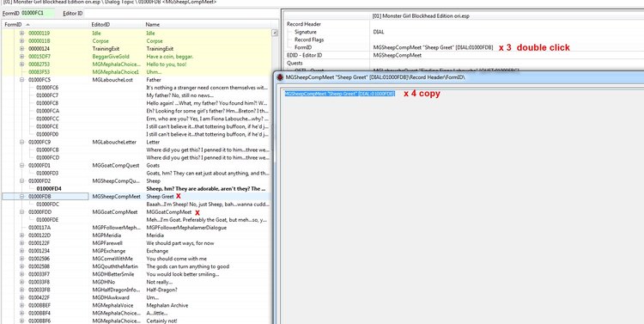Collapse the 01000FD1 MGGoatCompQuest node
Image resolution: width=644 pixels, height=324 pixels.
coord(21,165)
